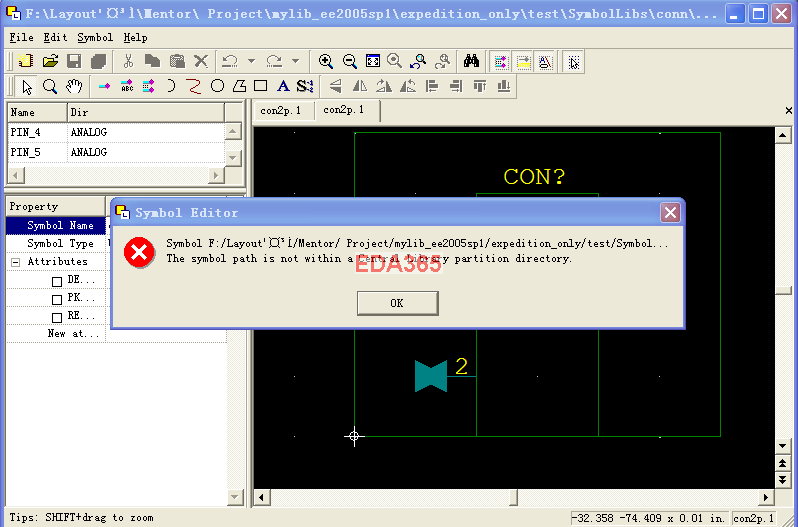The image size is (798, 527).
Task: Select the Symbol Type property row
Action: [56, 244]
